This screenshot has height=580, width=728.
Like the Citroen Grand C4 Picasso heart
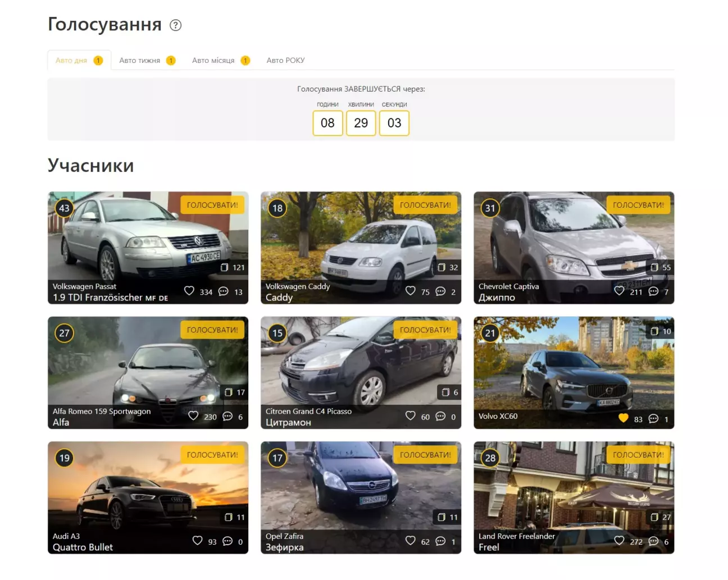[x=411, y=416]
